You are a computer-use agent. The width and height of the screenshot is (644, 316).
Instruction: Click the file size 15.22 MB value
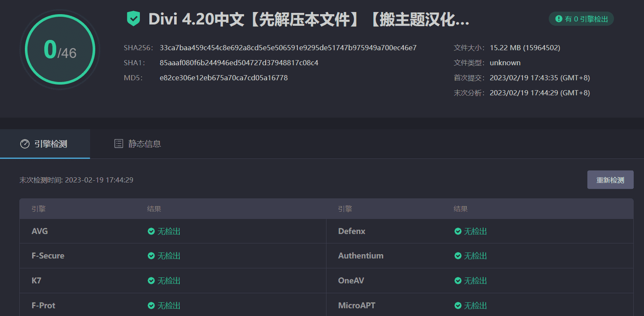[525, 48]
